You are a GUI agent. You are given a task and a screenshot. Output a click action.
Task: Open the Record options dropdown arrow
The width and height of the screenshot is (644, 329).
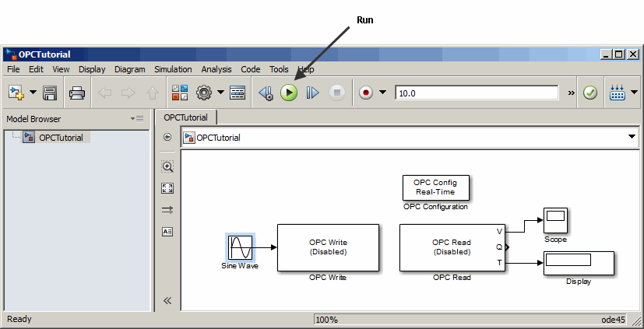click(382, 93)
